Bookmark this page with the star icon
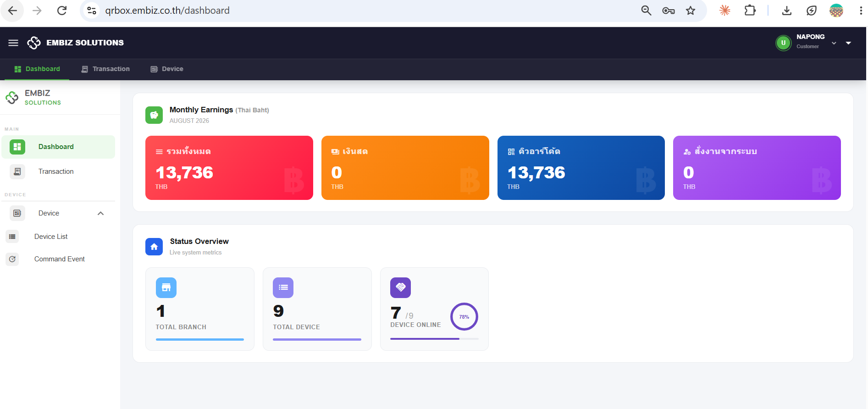This screenshot has height=409, width=868. [691, 11]
